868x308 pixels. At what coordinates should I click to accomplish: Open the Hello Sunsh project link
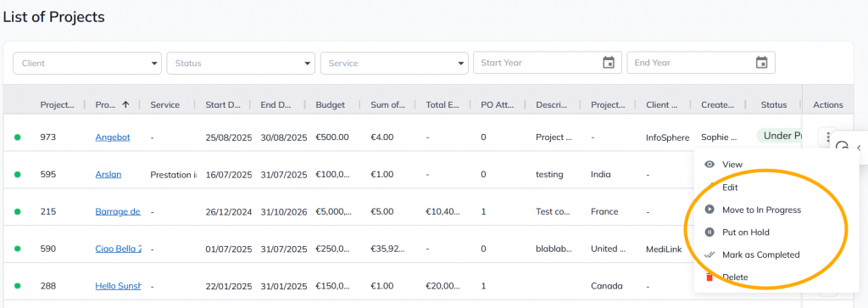pyautogui.click(x=118, y=286)
